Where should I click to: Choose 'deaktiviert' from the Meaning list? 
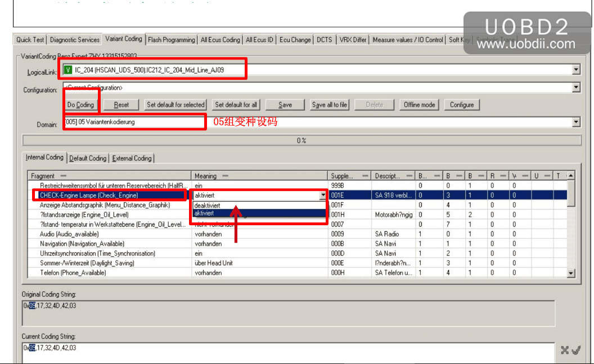pyautogui.click(x=259, y=206)
